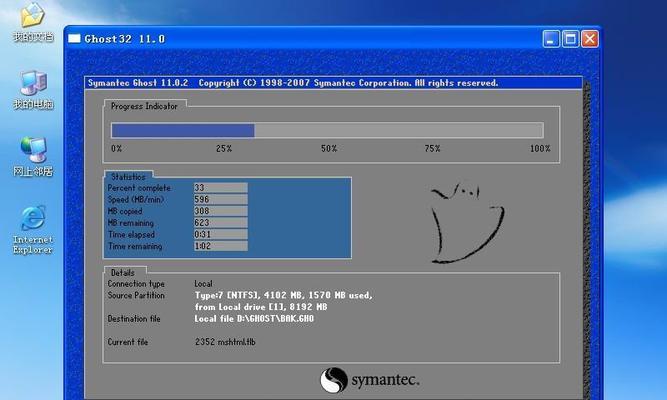Click the 100% mark label
Screen dimensions: 667x400
(x=540, y=149)
